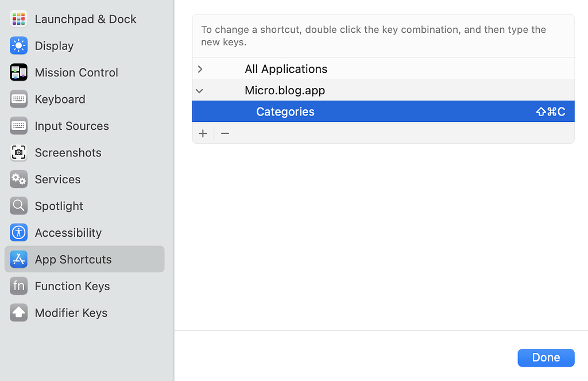Select the Micro.blog.app list entry
The height and width of the screenshot is (381, 588).
[285, 90]
